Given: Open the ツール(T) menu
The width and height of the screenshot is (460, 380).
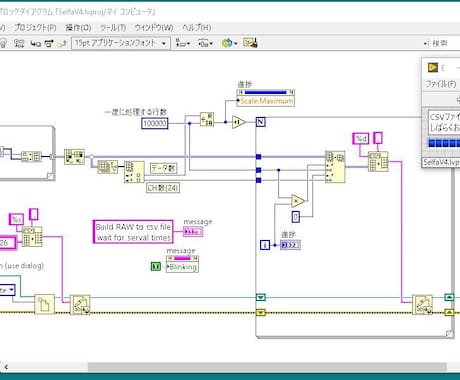Looking at the screenshot, I should click(x=113, y=28).
